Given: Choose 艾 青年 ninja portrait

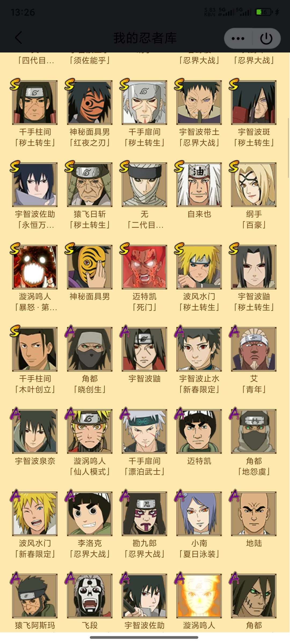Looking at the screenshot, I should click(254, 349).
